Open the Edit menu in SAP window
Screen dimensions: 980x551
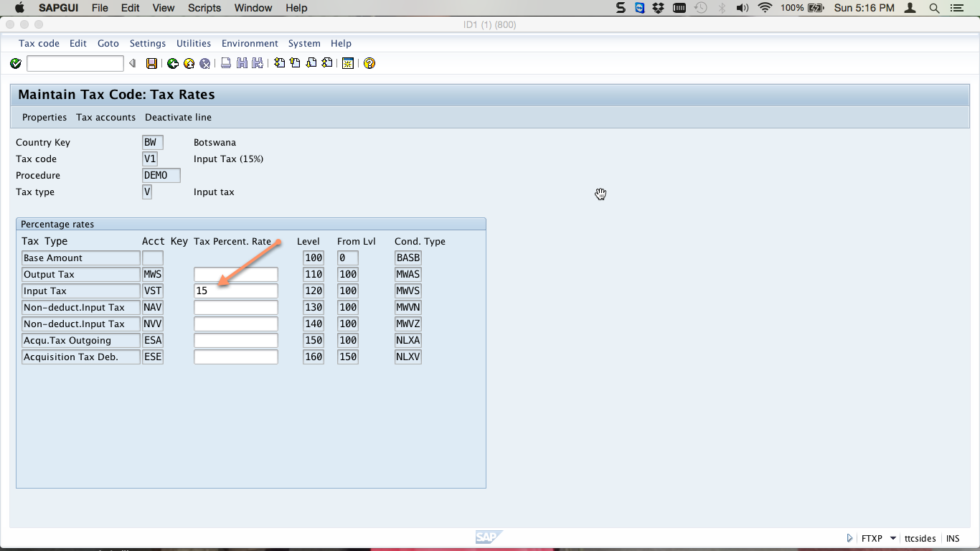pyautogui.click(x=78, y=43)
